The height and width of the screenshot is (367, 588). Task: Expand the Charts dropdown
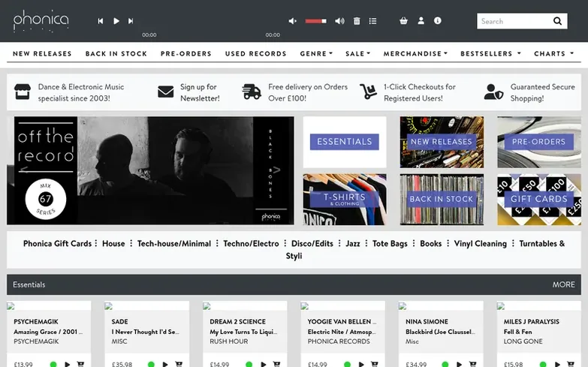click(554, 53)
